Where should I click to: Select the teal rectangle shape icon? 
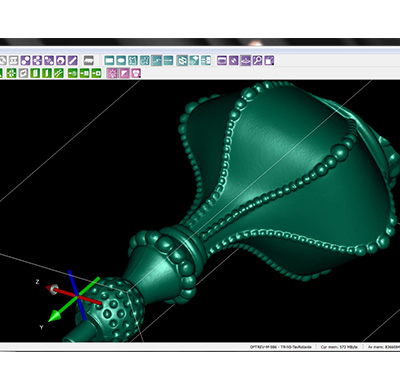point(109,60)
